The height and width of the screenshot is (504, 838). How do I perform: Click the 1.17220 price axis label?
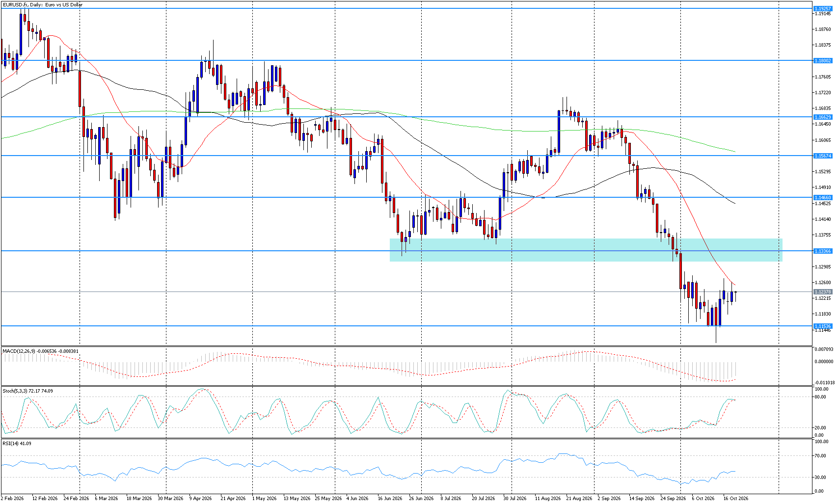tap(823, 93)
